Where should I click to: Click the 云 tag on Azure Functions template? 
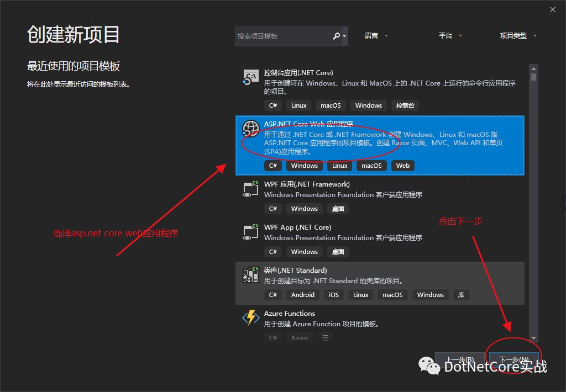coord(325,338)
